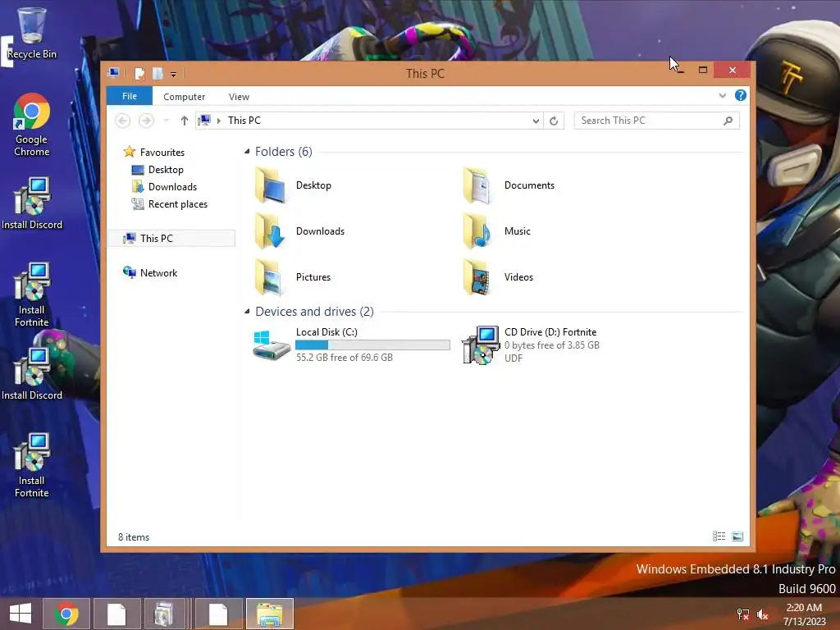Image resolution: width=840 pixels, height=630 pixels.
Task: Collapse the Devices and drives (2) group
Action: 247,311
